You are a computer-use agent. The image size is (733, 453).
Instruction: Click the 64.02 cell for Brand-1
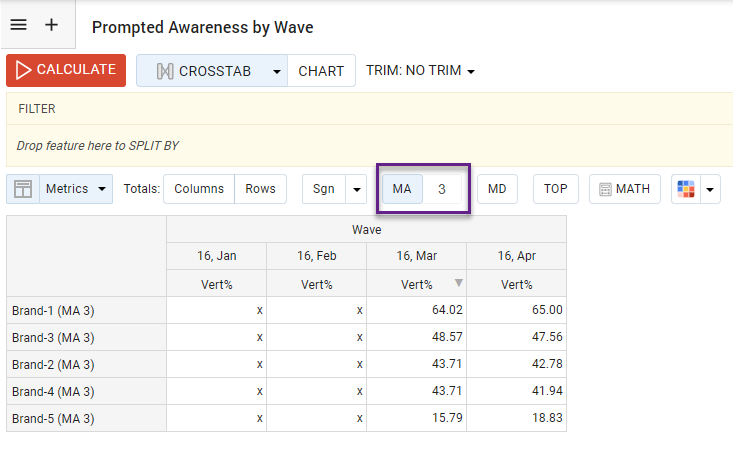(417, 310)
